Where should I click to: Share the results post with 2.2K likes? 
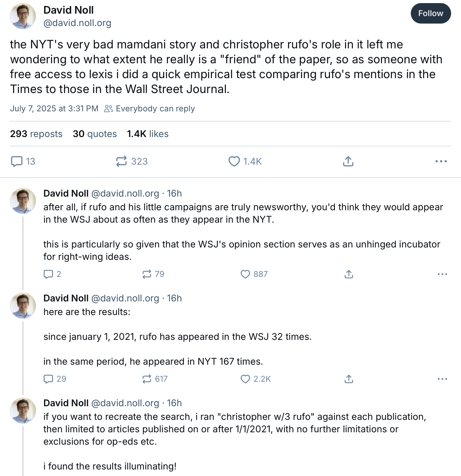point(349,379)
